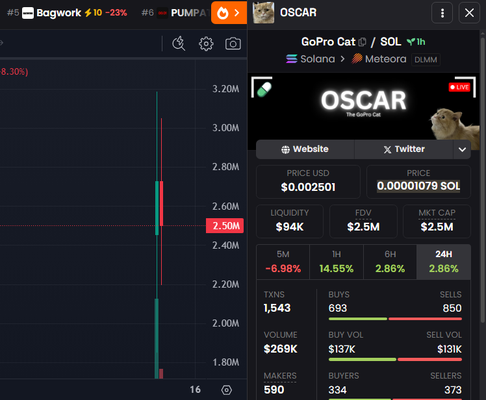Select the 24H timeframe tab

(x=444, y=262)
